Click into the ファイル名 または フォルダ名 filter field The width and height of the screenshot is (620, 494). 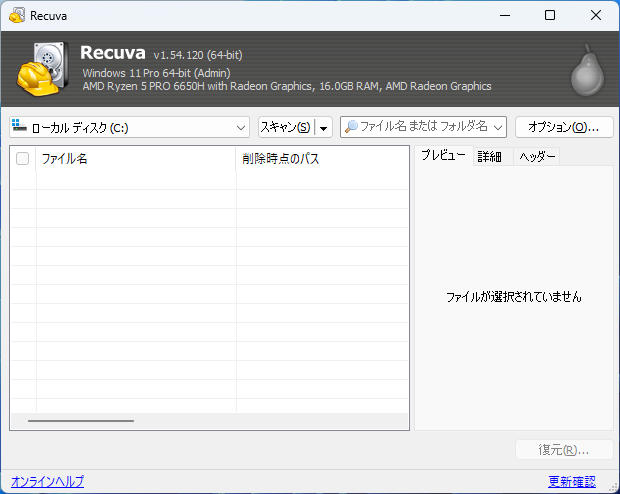(423, 127)
